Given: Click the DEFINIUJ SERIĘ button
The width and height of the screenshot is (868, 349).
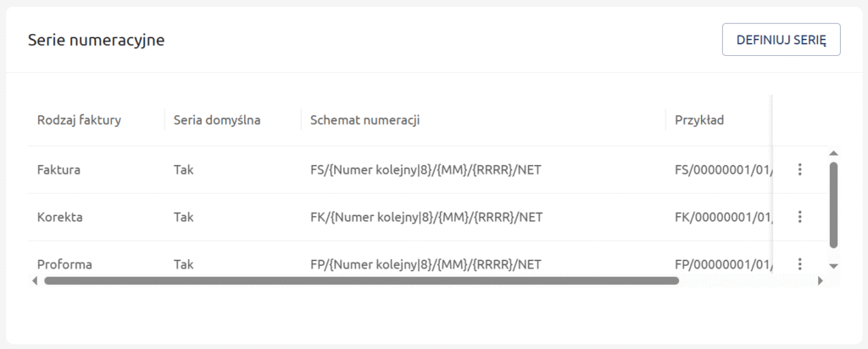Looking at the screenshot, I should click(x=781, y=40).
